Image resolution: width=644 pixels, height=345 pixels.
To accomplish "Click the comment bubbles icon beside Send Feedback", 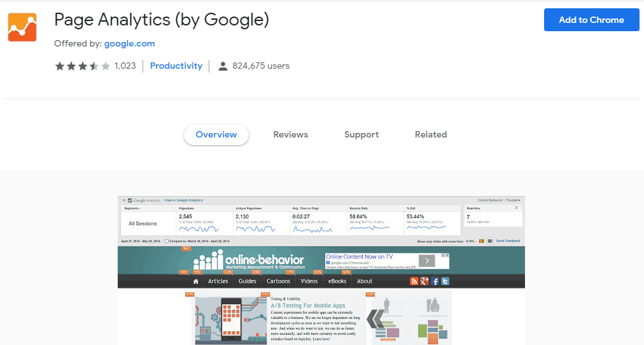I will coord(489,241).
